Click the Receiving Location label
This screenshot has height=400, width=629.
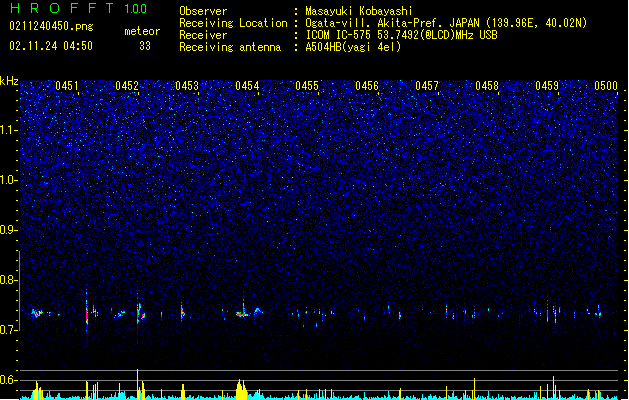click(x=233, y=23)
